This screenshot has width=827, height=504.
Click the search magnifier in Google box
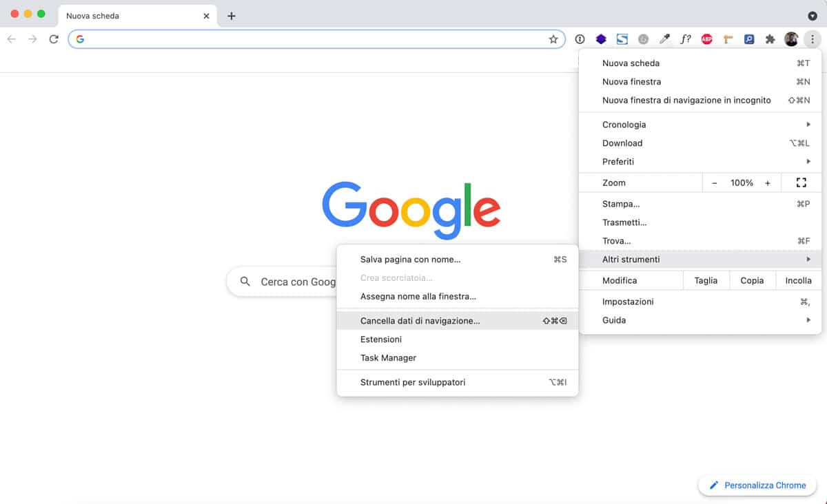(245, 282)
